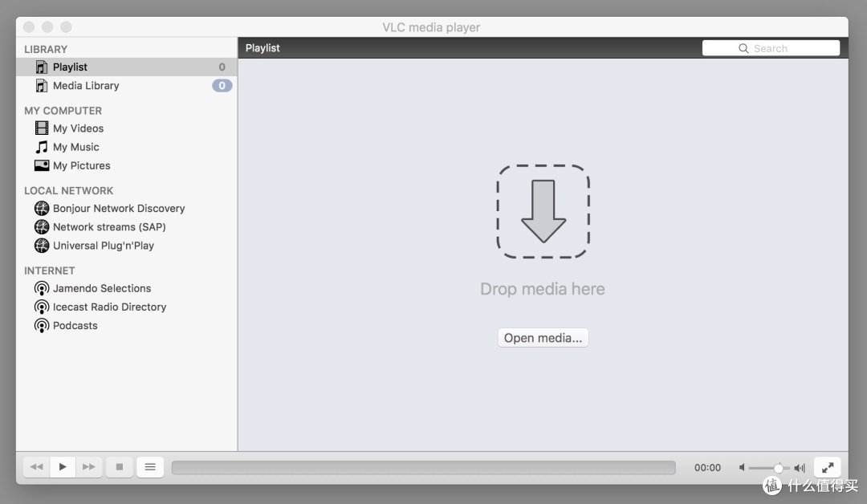
Task: Click the Universal Plug'n'Play globe icon
Action: point(42,246)
